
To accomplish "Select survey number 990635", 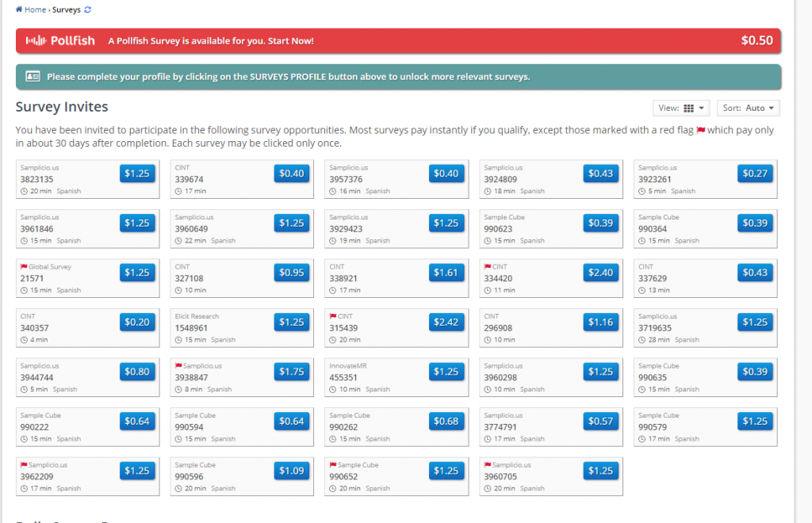I will (x=653, y=378).
